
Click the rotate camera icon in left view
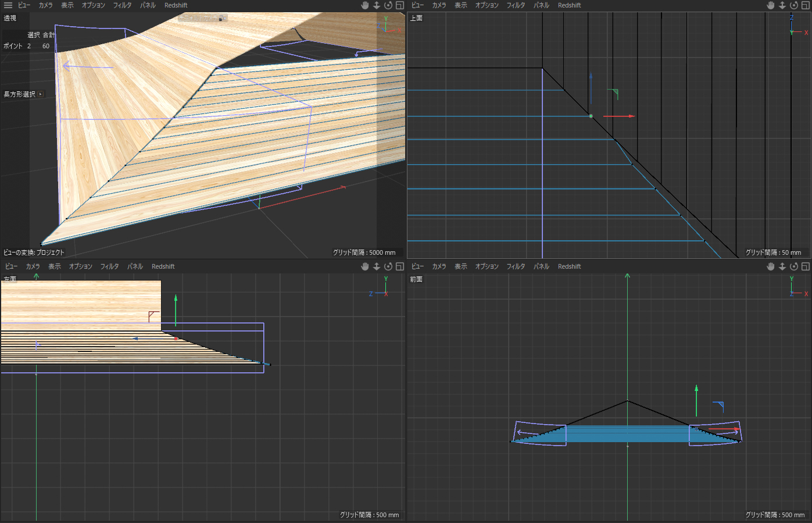(x=388, y=266)
